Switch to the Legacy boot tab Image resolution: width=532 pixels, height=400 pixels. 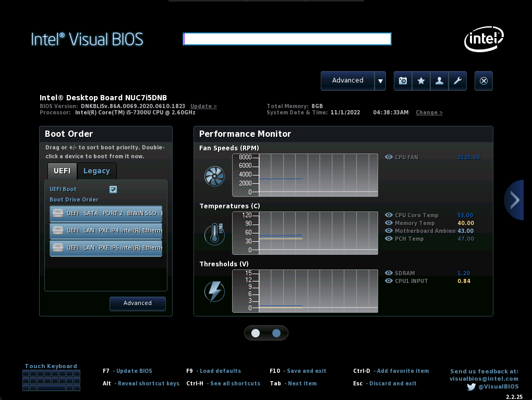96,171
